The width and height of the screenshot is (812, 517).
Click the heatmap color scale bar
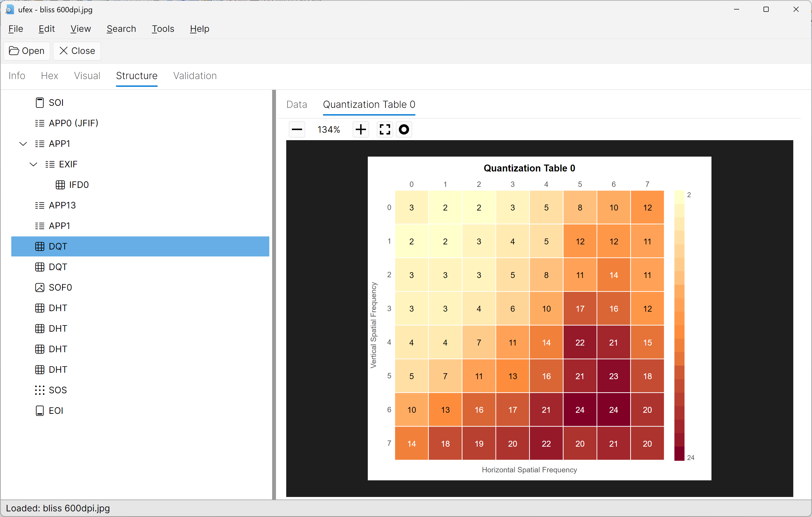point(679,325)
